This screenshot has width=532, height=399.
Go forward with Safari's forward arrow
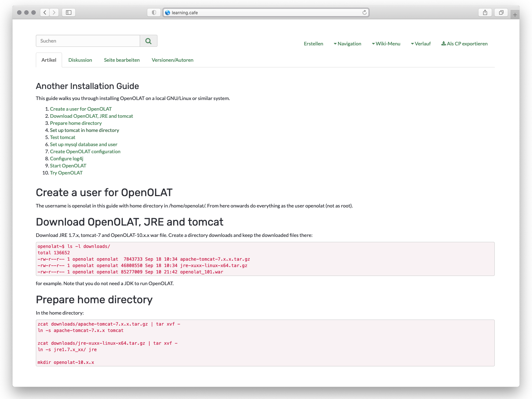(x=54, y=12)
